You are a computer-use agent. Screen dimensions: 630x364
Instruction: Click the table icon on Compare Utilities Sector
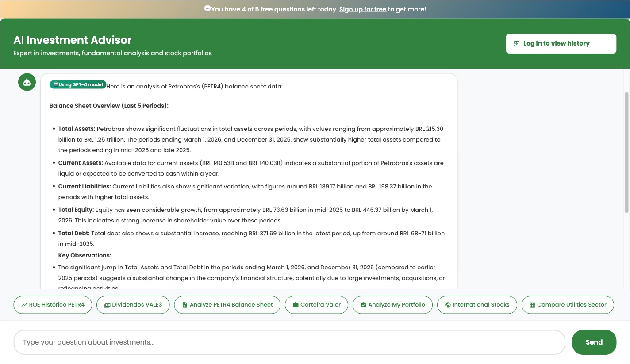pos(532,305)
